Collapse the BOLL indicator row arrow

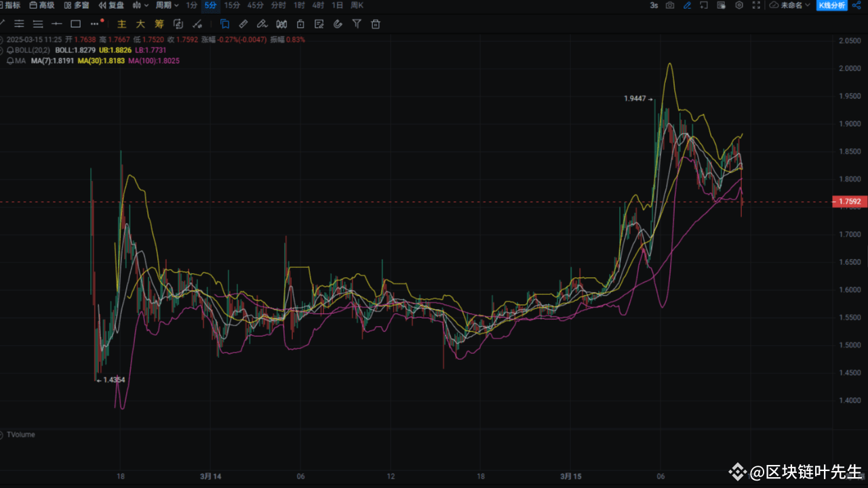coord(2,50)
